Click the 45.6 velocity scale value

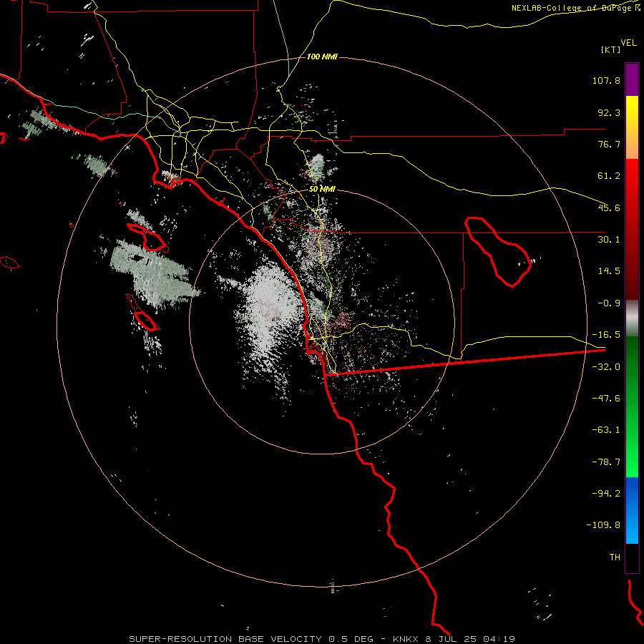(609, 208)
